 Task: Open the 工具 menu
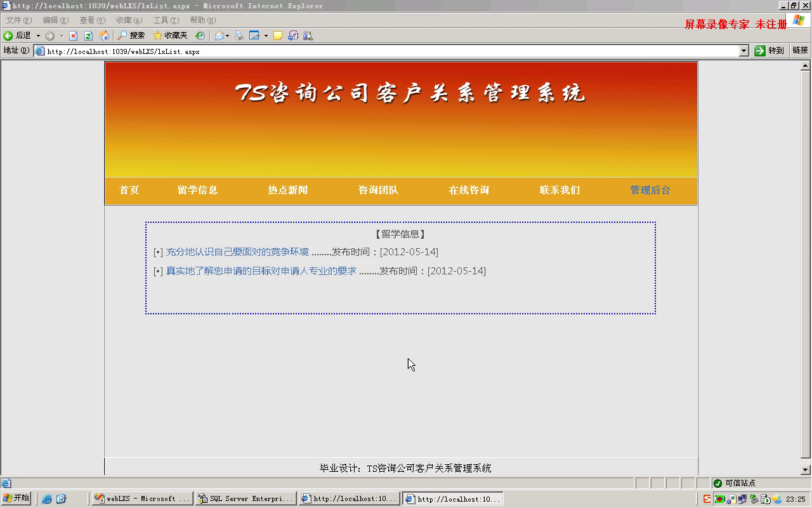point(166,20)
